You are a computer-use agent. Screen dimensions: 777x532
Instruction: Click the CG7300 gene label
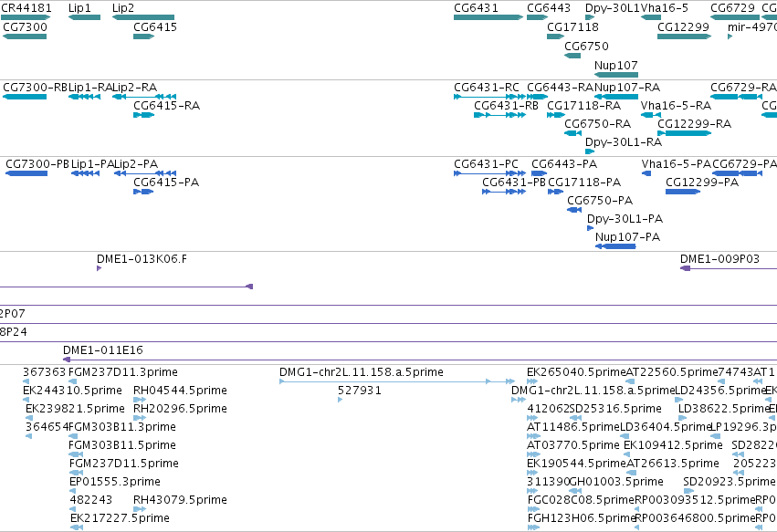pyautogui.click(x=26, y=26)
